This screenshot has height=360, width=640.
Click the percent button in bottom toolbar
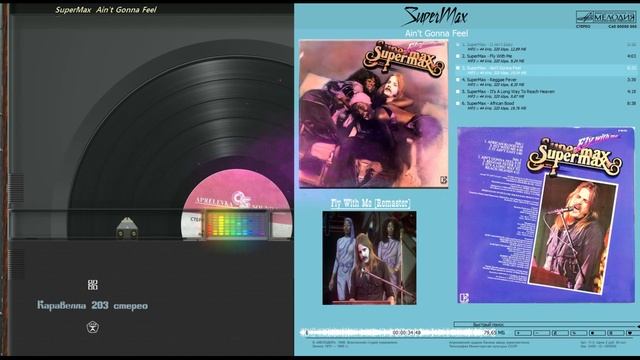tap(579, 333)
